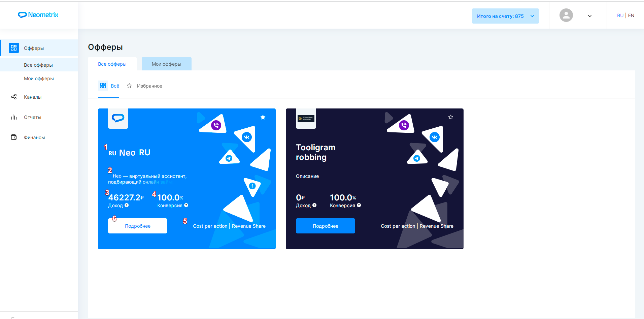Click the Tooligram Academy offer thumbnail

tap(306, 119)
